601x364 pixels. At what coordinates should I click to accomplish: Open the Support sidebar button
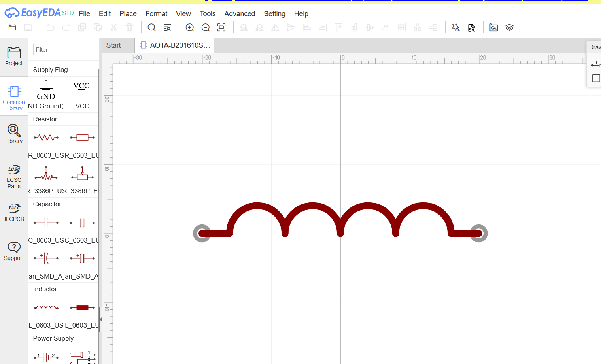[x=14, y=251]
